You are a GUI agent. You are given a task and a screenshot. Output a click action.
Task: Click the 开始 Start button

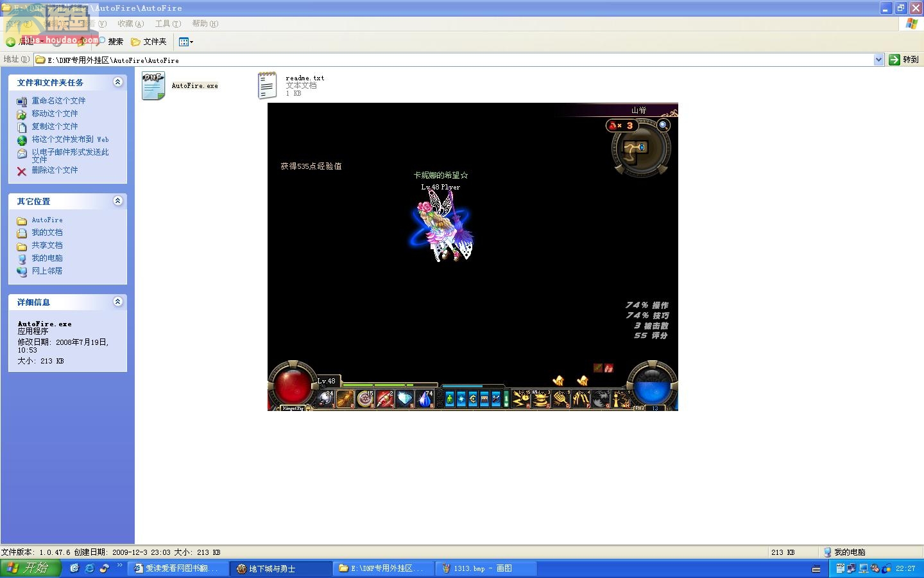pos(31,568)
